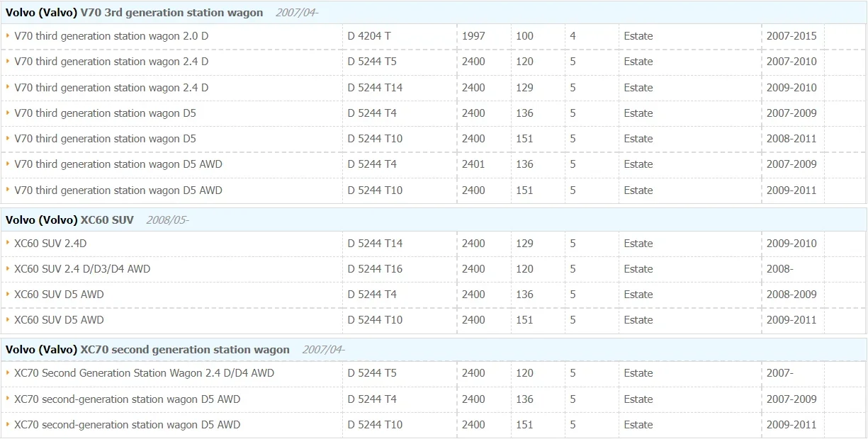868x439 pixels.
Task: Click the 1997 displacement value
Action: [473, 36]
